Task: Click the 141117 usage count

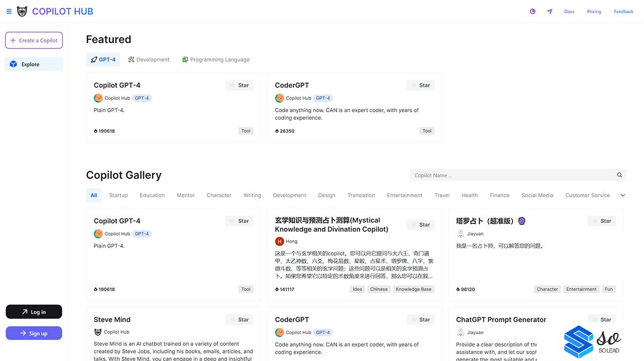Action: pos(285,289)
